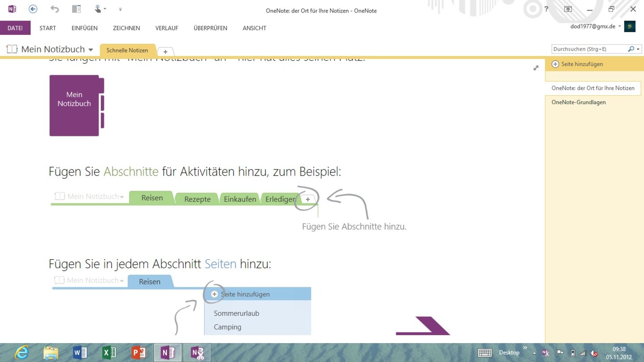Screen dimensions: 644x362
Task: Click the plus icon beside Seite hinzufügen
Action: click(555, 64)
